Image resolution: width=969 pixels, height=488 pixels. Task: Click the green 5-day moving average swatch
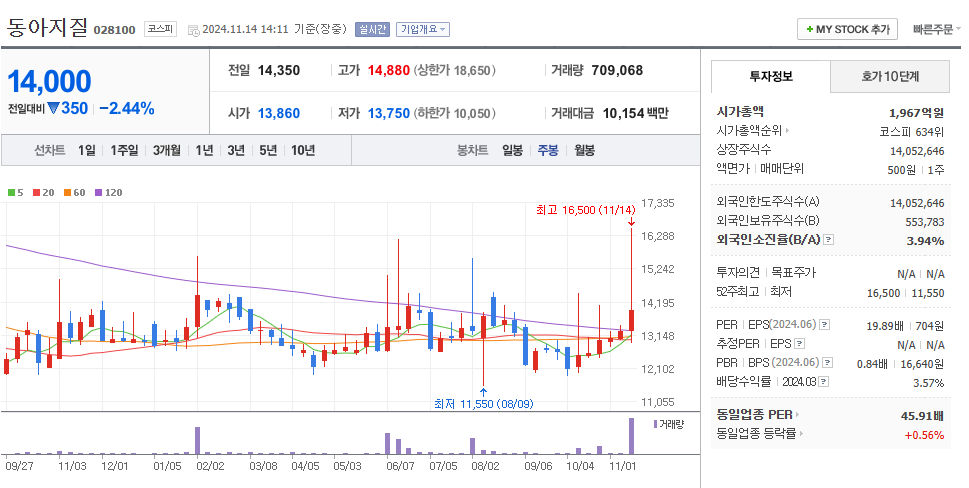pos(11,193)
